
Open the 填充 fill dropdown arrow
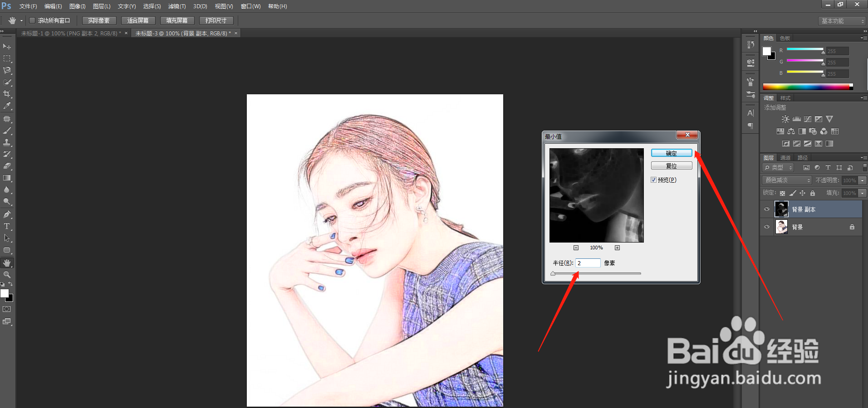(x=863, y=193)
